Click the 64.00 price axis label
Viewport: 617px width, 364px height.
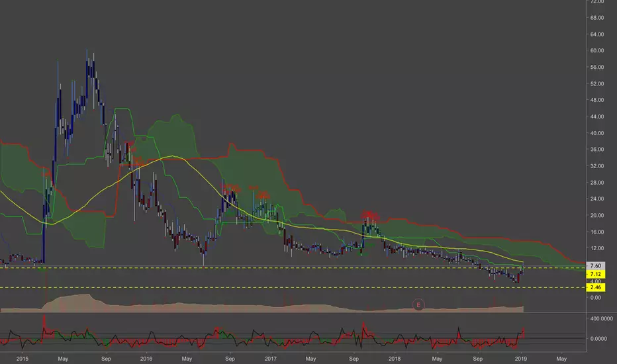click(x=597, y=34)
